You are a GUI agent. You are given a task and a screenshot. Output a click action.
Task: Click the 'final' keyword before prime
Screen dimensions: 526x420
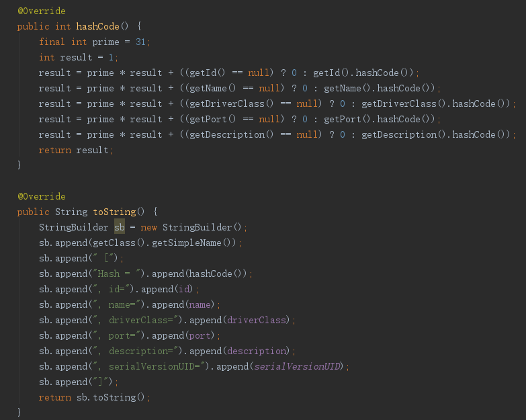tap(52, 42)
